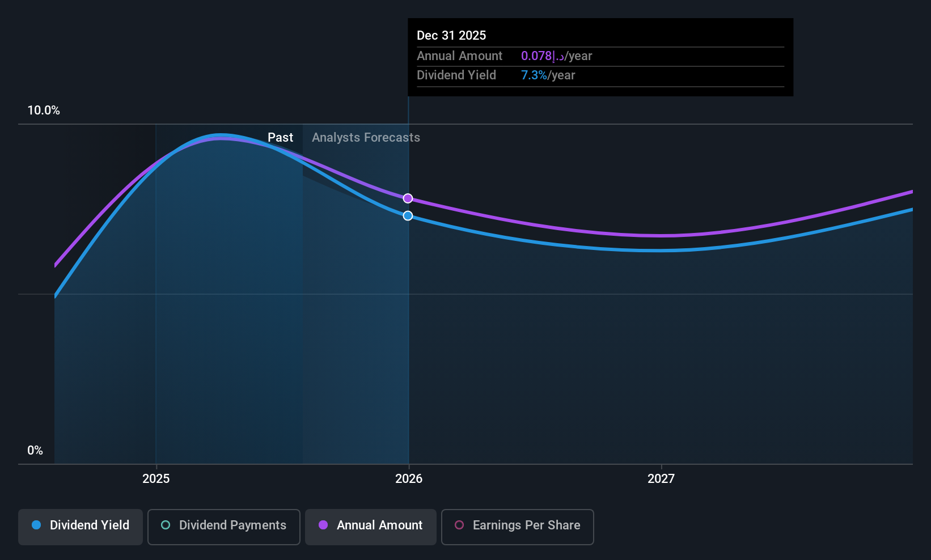Click the 2025 x-axis label
The height and width of the screenshot is (560, 931).
coord(156,479)
